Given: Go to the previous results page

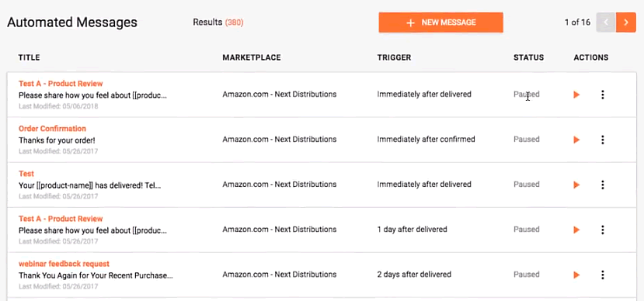Looking at the screenshot, I should pyautogui.click(x=606, y=22).
